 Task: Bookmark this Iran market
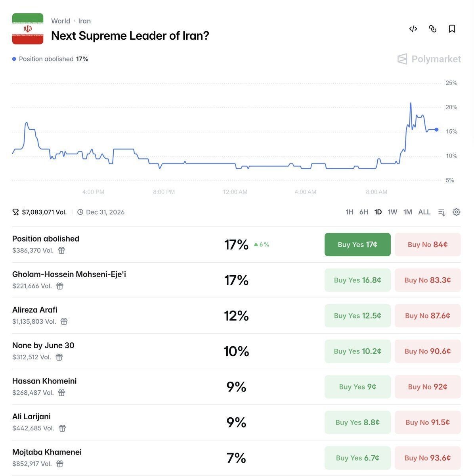click(452, 29)
